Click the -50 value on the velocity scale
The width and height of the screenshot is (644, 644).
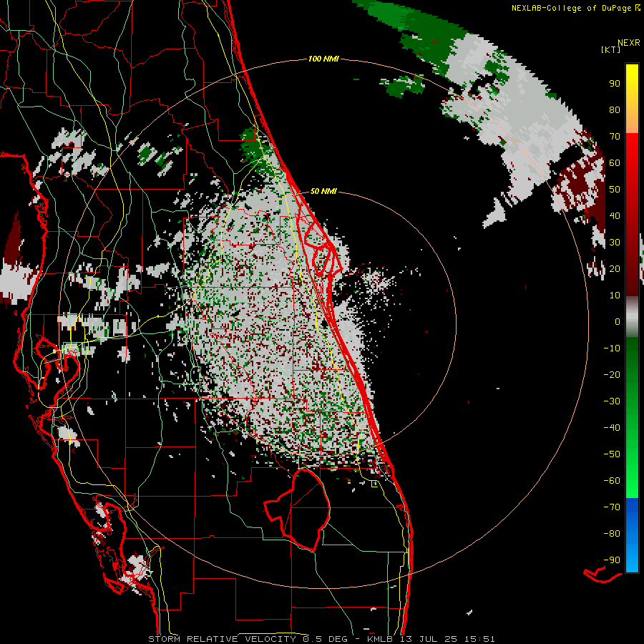[x=612, y=454]
